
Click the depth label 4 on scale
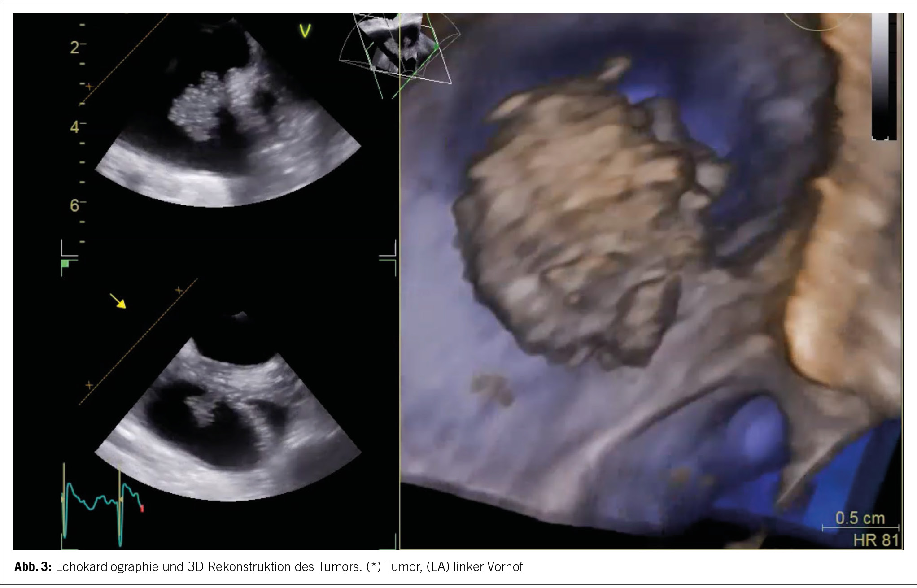click(75, 127)
